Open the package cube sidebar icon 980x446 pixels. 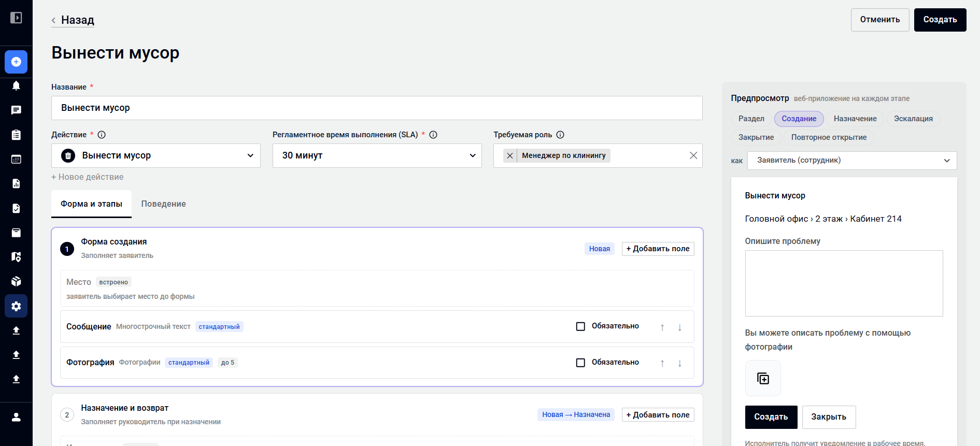coord(16,281)
